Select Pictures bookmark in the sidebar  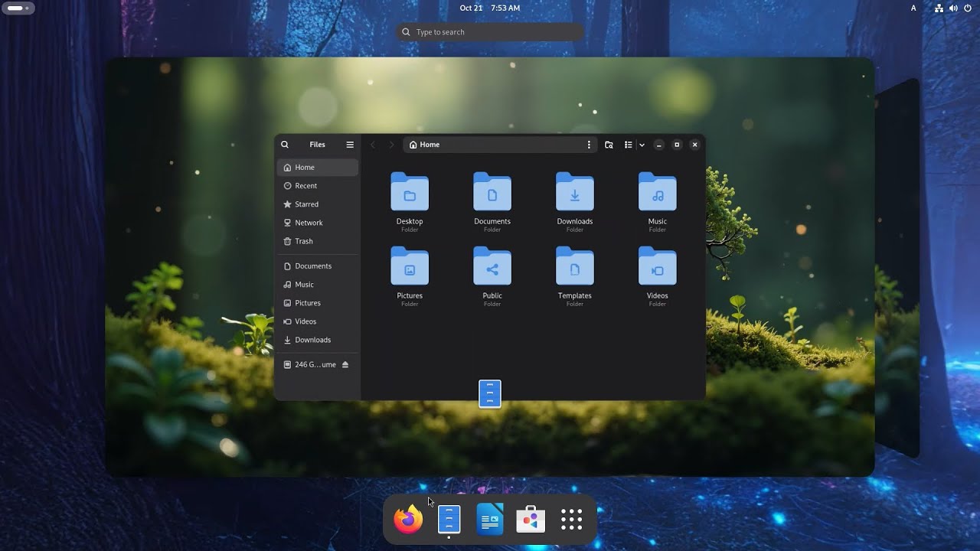[317, 303]
